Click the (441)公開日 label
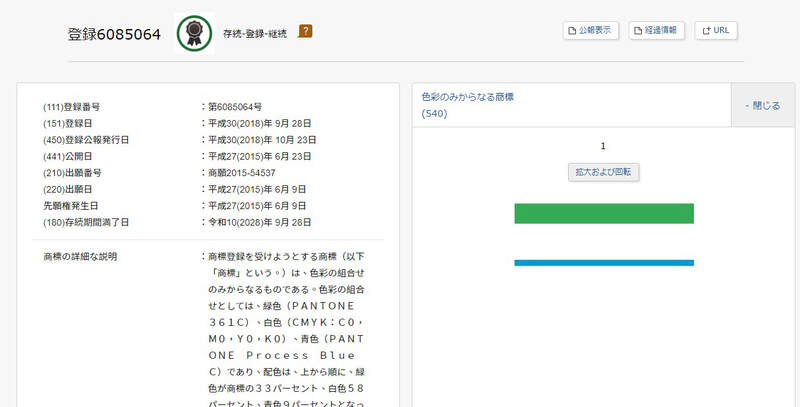800x407 pixels. [x=68, y=157]
